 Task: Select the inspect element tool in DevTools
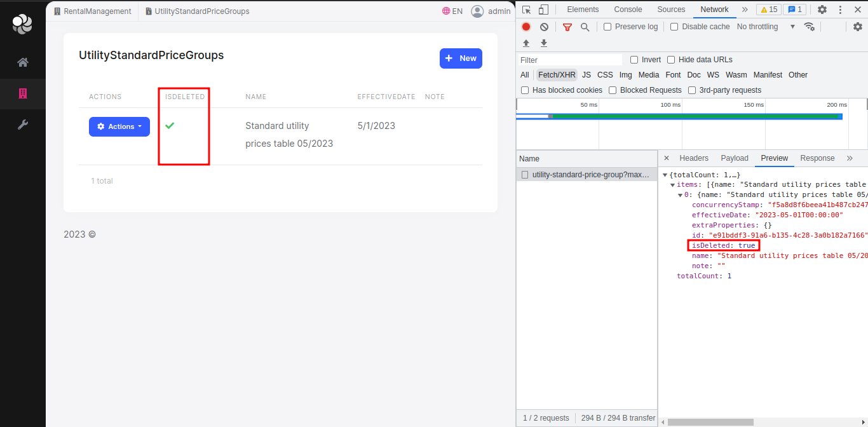(526, 9)
